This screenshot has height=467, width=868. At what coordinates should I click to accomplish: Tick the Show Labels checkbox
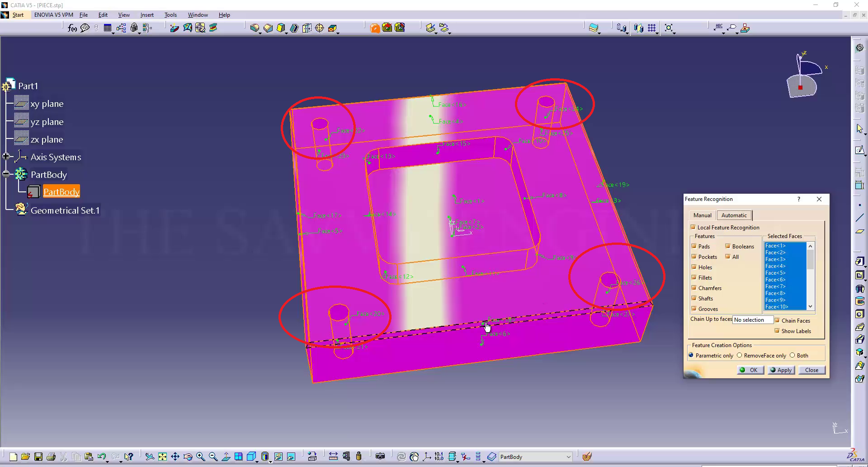[777, 331]
